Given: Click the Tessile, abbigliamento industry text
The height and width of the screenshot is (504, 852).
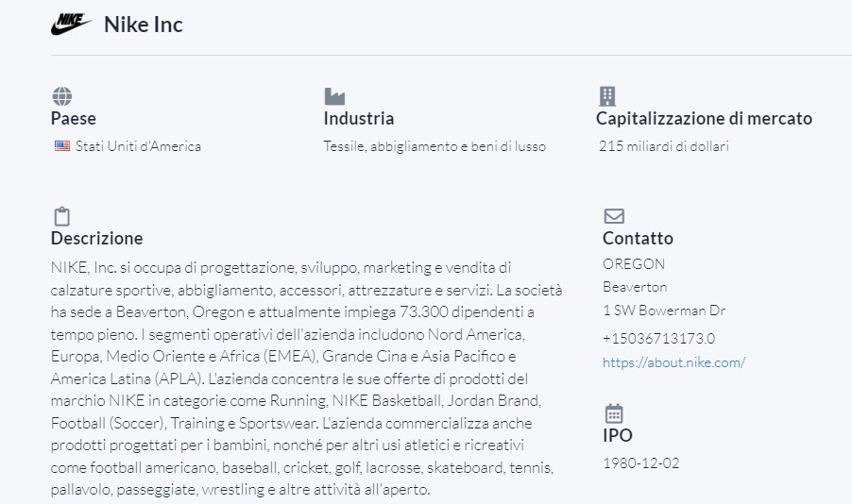Looking at the screenshot, I should click(x=435, y=146).
